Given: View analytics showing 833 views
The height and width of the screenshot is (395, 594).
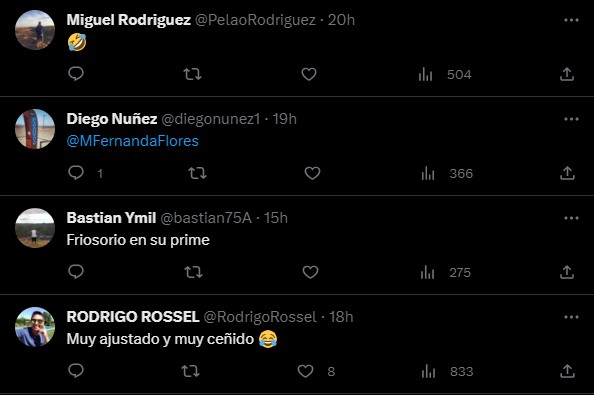Looking at the screenshot, I should [447, 372].
